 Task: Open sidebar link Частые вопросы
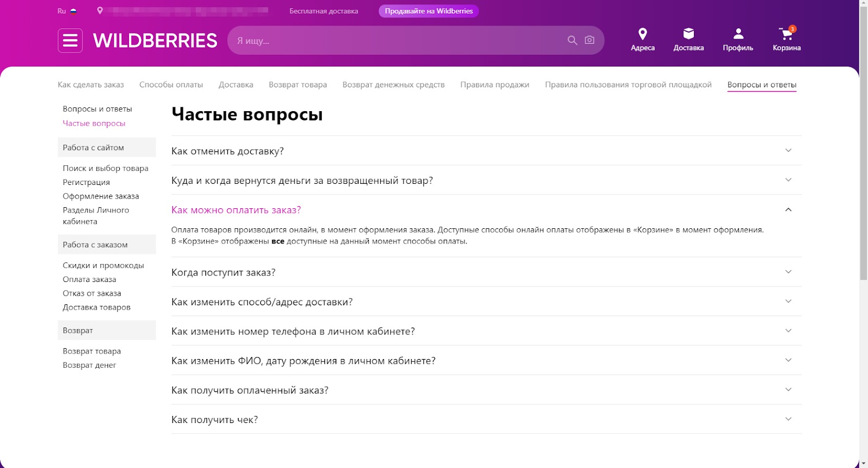pyautogui.click(x=94, y=123)
